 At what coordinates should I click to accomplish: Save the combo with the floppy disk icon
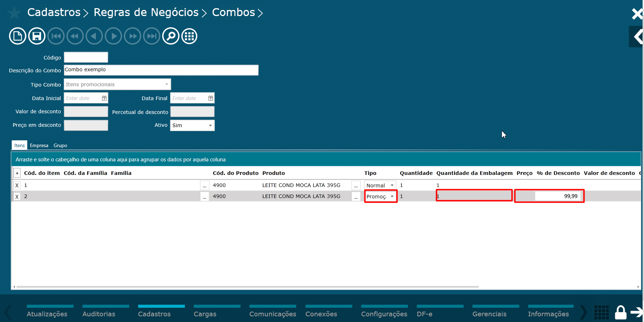point(37,36)
